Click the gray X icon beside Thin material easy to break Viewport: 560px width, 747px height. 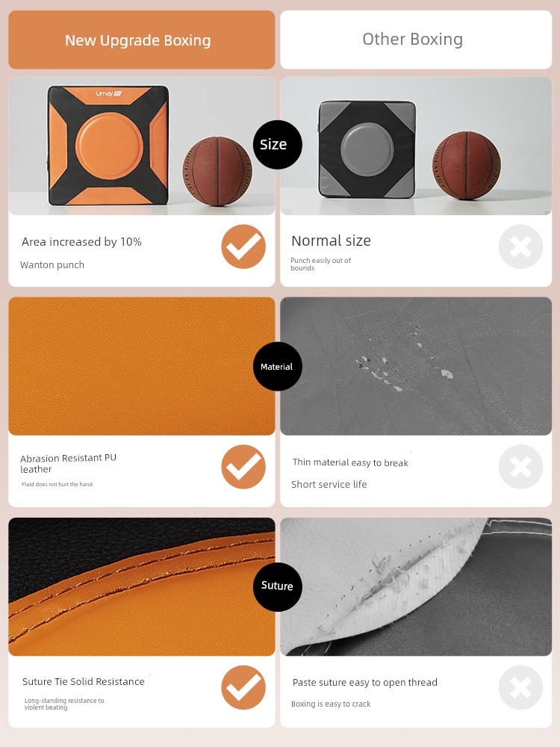520,467
